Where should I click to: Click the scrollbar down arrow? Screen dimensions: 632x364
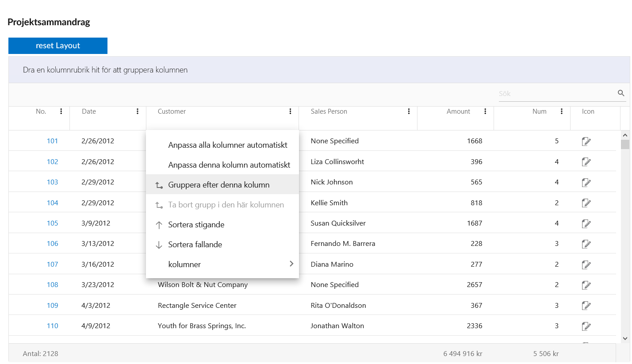point(625,339)
